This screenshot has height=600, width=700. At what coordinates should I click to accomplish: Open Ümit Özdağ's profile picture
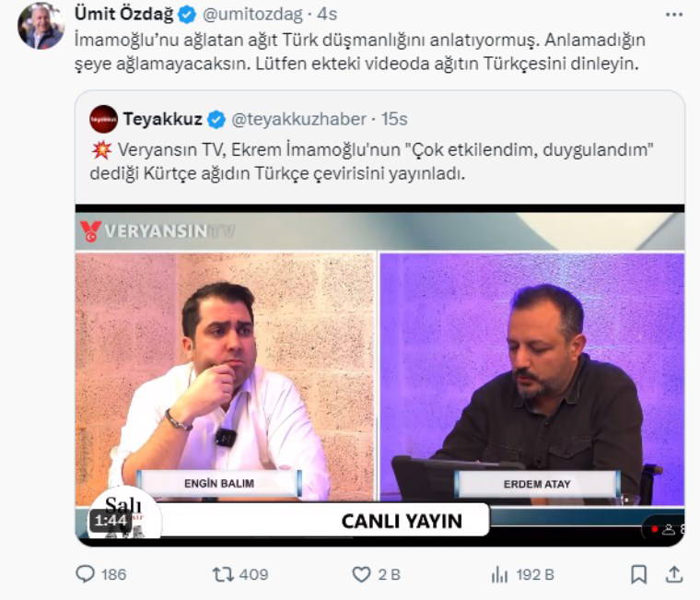[41, 27]
